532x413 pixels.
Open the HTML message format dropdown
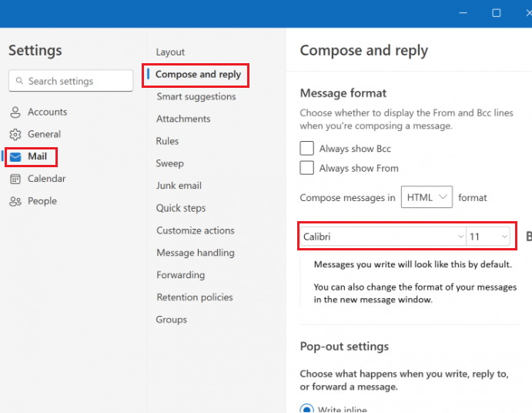point(427,197)
